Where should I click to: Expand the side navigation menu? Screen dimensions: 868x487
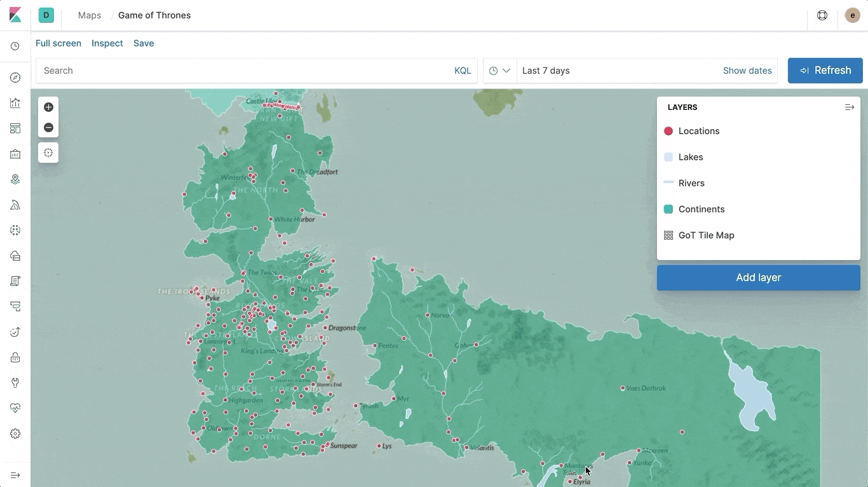tap(15, 475)
